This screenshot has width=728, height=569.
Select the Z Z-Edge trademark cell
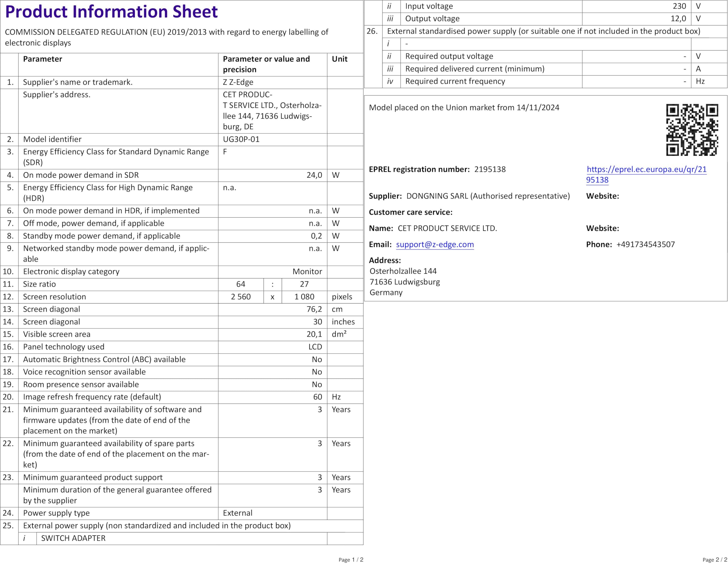pyautogui.click(x=238, y=82)
